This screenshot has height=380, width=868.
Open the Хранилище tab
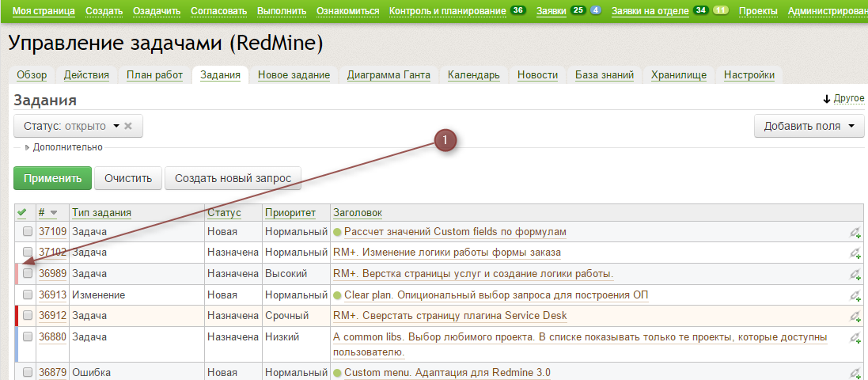[x=679, y=74]
